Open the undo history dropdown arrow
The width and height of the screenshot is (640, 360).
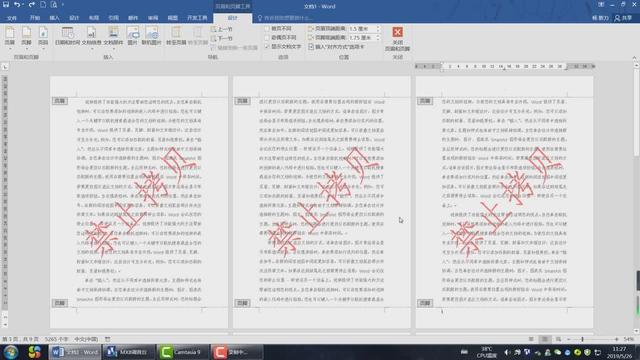[x=23, y=5]
